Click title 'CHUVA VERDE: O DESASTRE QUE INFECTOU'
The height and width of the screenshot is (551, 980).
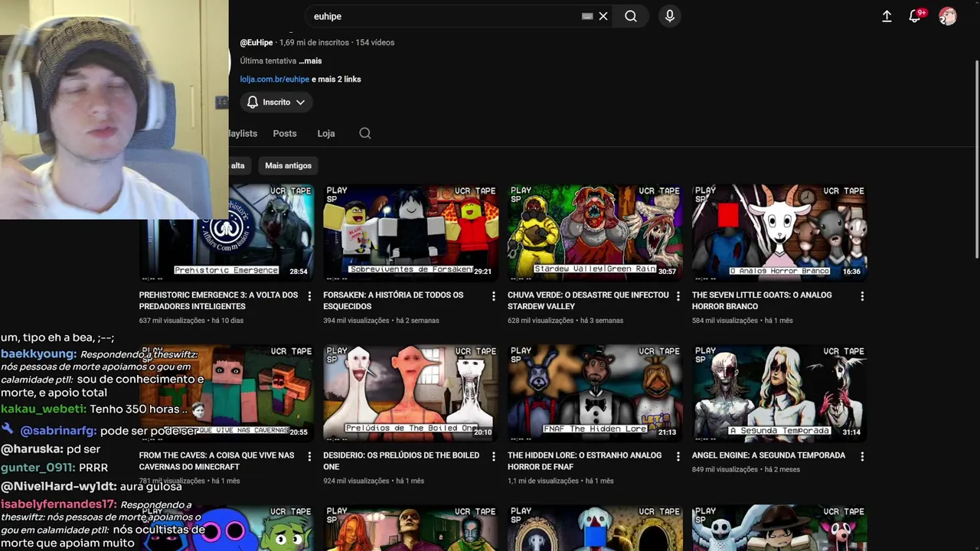(588, 300)
